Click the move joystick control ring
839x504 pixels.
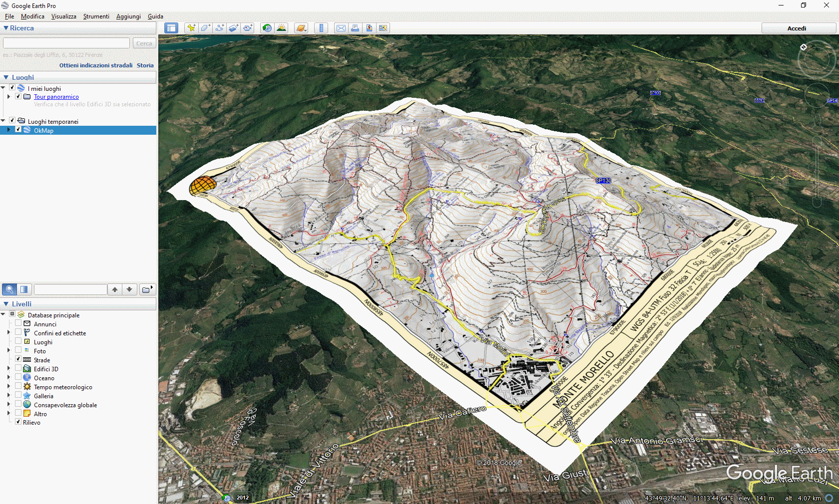pyautogui.click(x=817, y=96)
